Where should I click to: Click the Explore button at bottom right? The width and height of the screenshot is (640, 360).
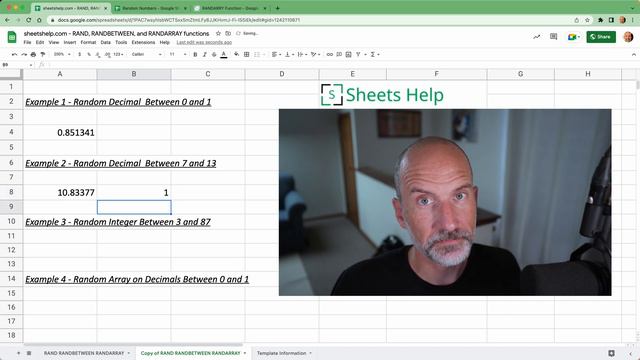click(611, 353)
